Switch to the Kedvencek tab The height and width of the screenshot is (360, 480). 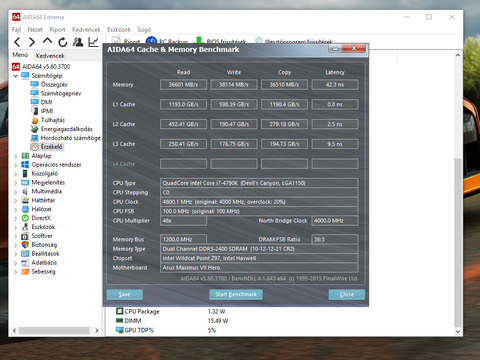[50, 56]
